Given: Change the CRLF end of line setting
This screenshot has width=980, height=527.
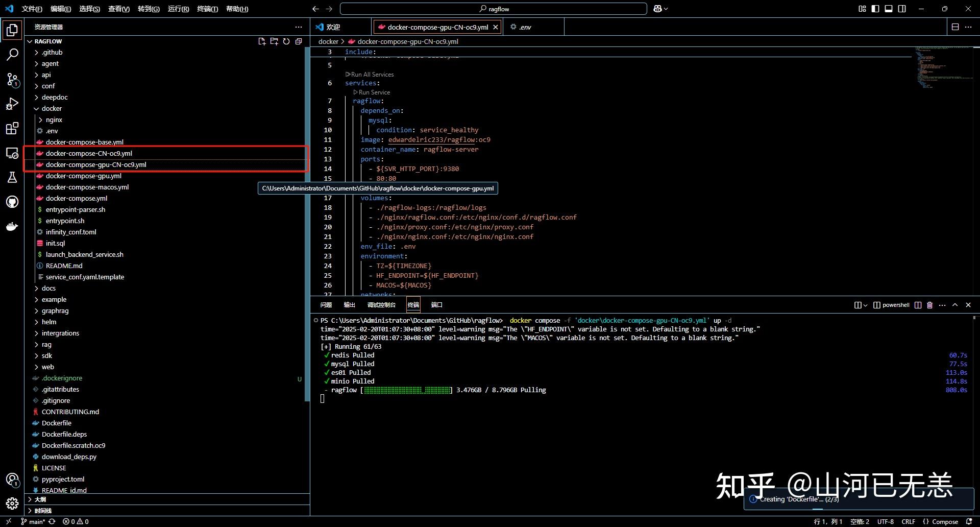Looking at the screenshot, I should pyautogui.click(x=908, y=521).
